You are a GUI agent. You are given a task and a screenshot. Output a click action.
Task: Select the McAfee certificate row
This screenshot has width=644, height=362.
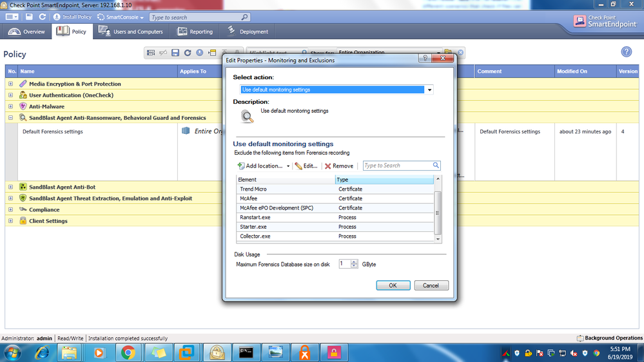[x=335, y=198]
